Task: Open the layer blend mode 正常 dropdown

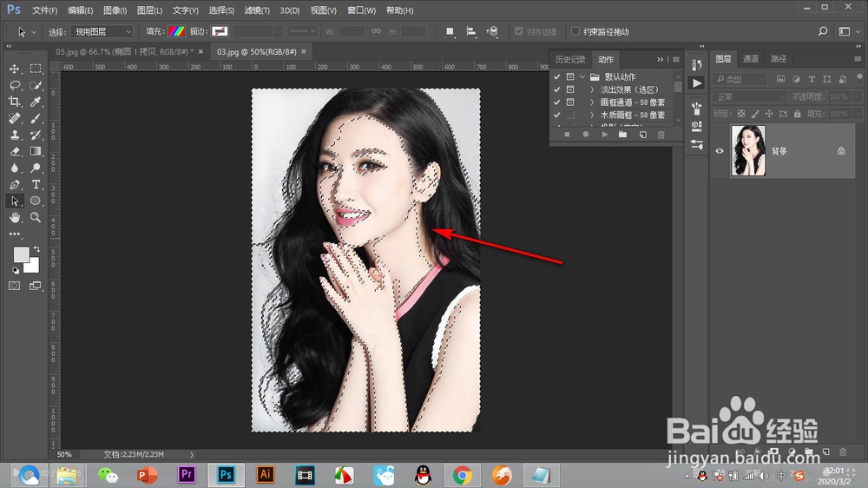Action: pyautogui.click(x=750, y=96)
